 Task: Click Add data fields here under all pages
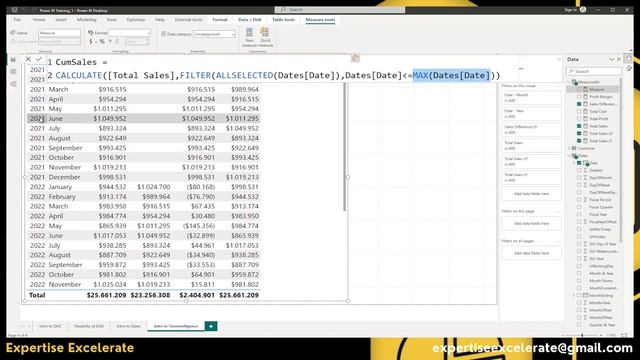coord(531,253)
